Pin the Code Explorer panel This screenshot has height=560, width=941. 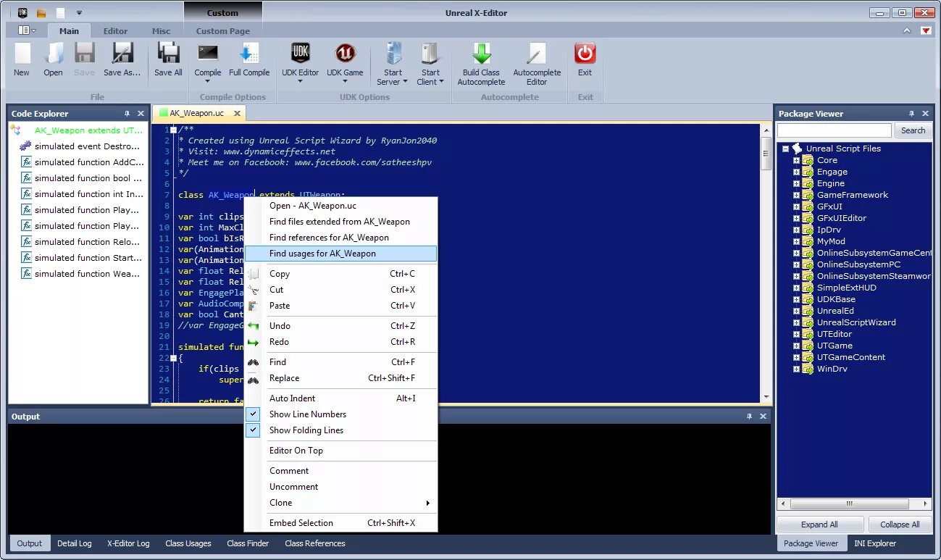click(x=127, y=114)
